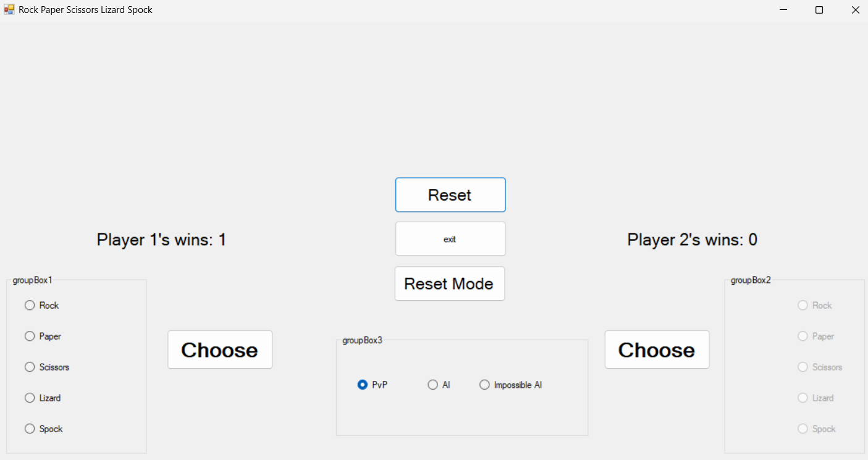The width and height of the screenshot is (868, 460).
Task: Select the PvP mode option
Action: click(x=363, y=385)
